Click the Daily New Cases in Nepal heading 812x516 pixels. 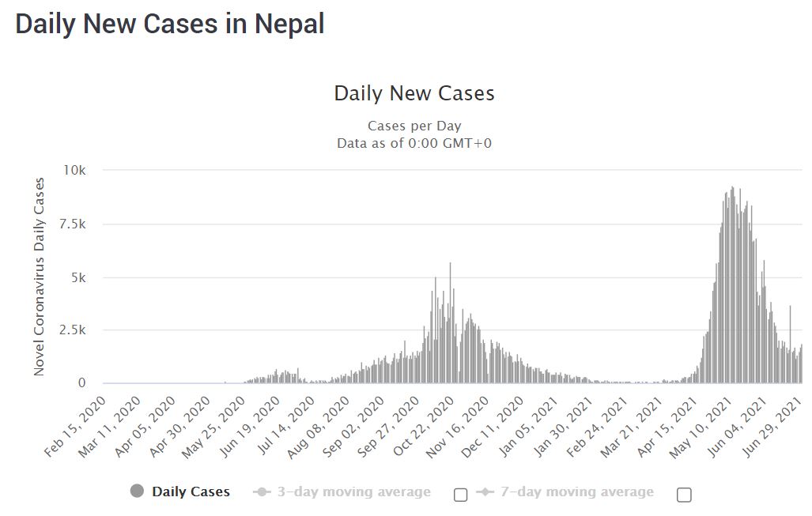pos(170,23)
